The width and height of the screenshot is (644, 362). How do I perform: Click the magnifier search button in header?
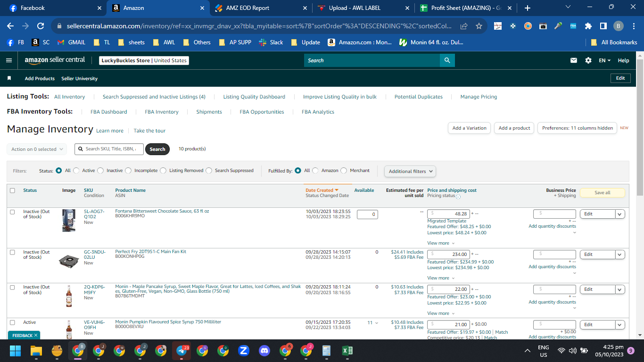[x=447, y=60]
